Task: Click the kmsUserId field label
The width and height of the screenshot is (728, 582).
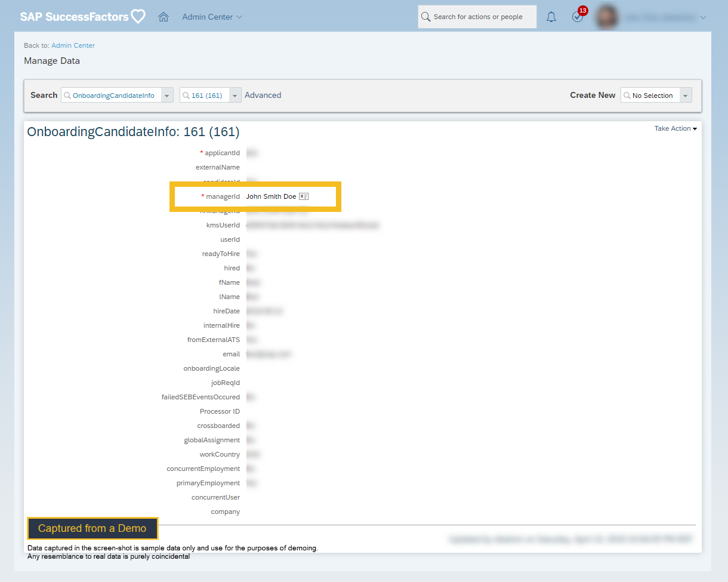Action: (x=223, y=225)
